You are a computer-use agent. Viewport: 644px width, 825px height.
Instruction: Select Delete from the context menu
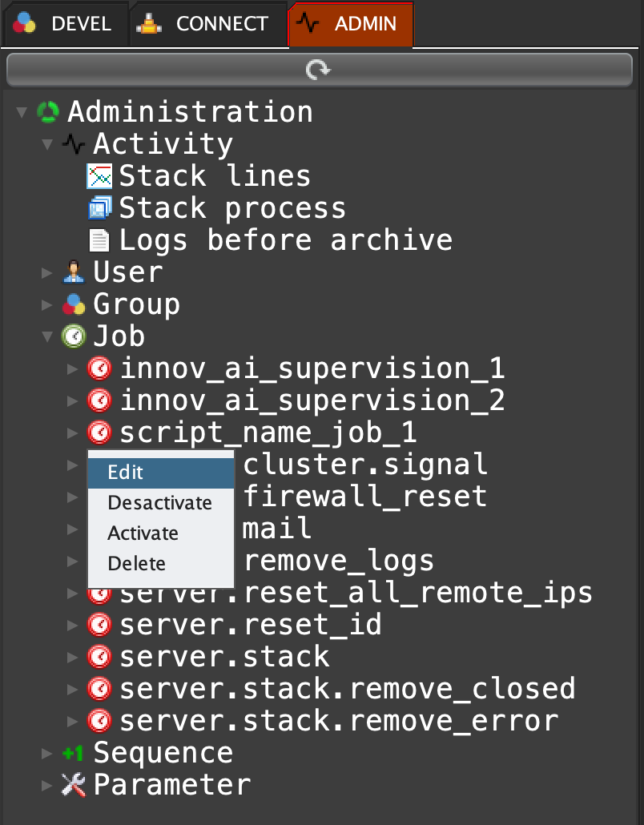click(136, 564)
